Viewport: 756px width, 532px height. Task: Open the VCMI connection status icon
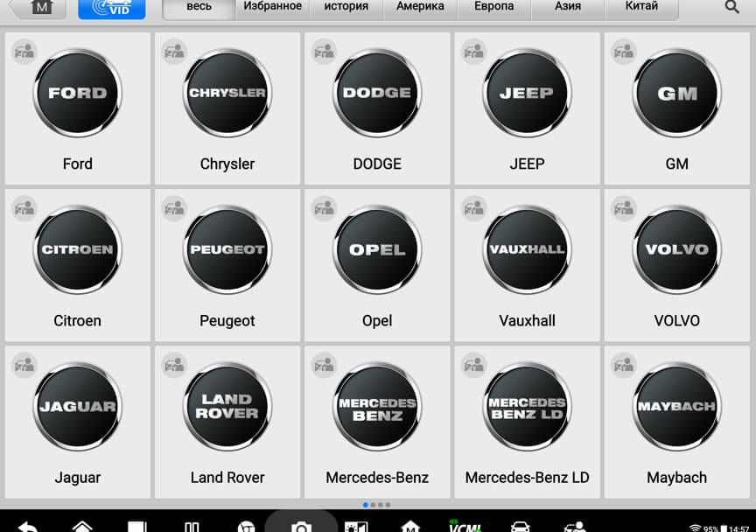click(x=465, y=526)
